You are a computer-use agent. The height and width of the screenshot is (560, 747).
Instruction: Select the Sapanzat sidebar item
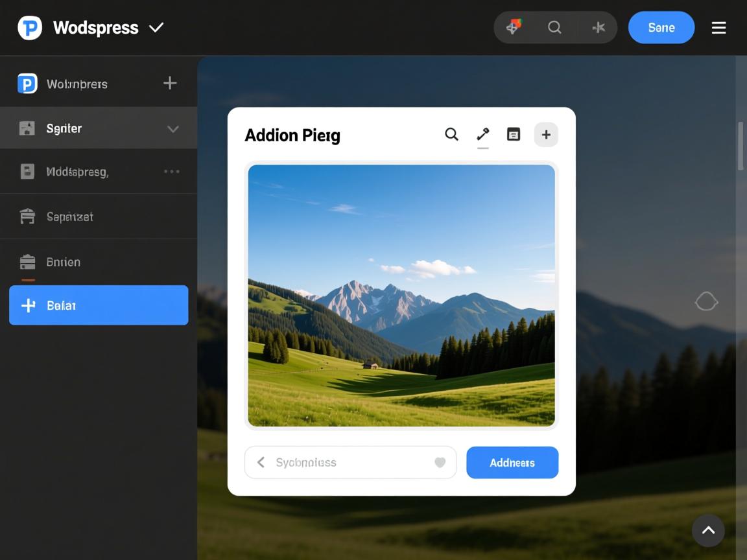[x=70, y=216]
